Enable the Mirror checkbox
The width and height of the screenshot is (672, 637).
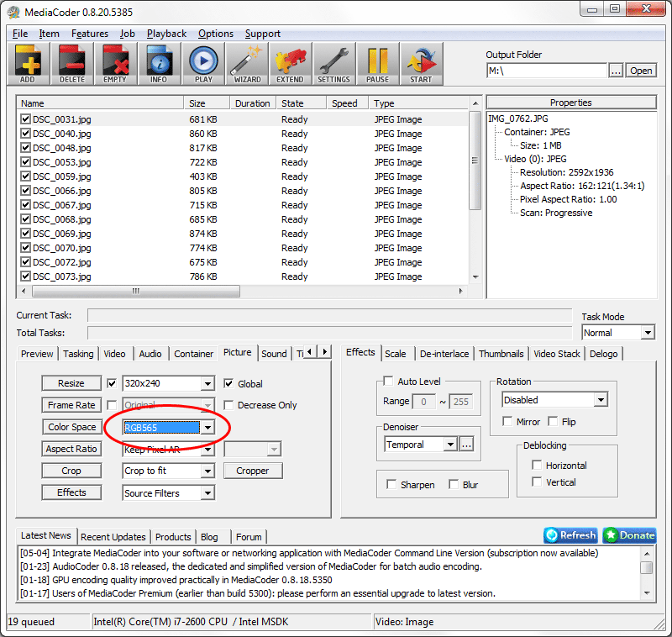click(x=507, y=421)
